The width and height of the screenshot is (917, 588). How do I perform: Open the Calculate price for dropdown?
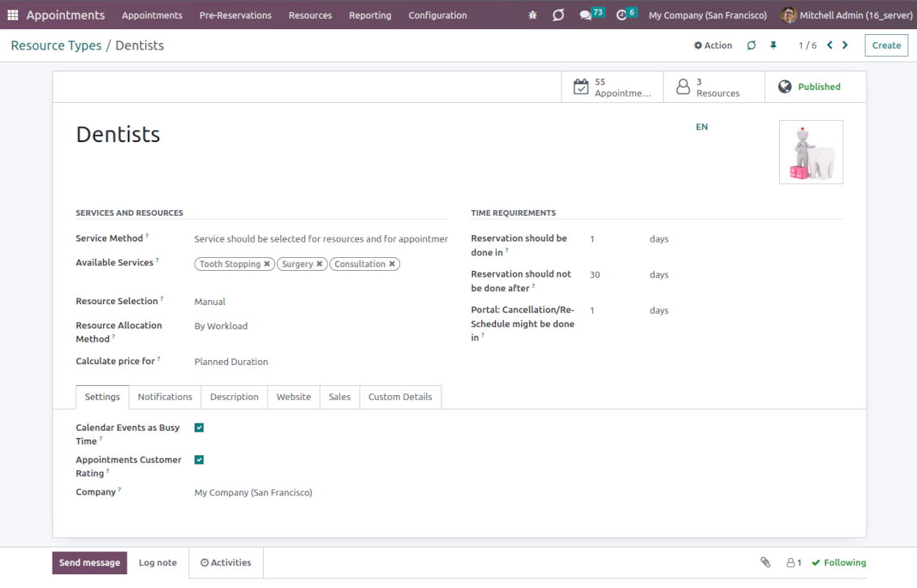point(320,362)
